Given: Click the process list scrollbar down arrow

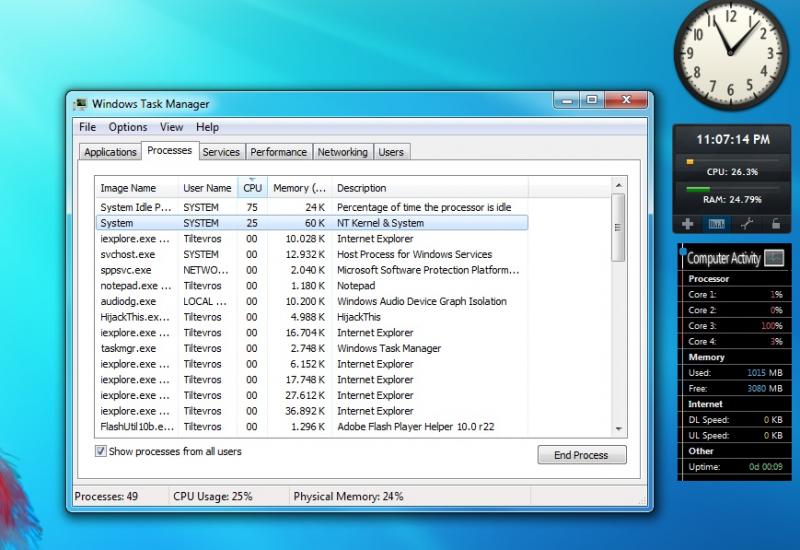Looking at the screenshot, I should [618, 429].
